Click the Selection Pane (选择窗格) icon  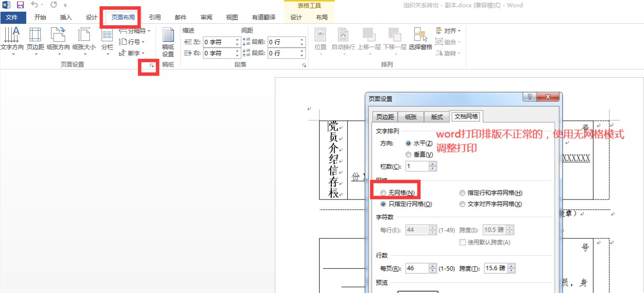tap(420, 36)
